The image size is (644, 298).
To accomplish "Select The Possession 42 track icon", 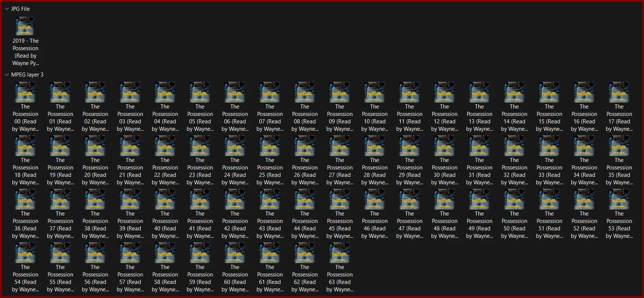I will coord(235,199).
